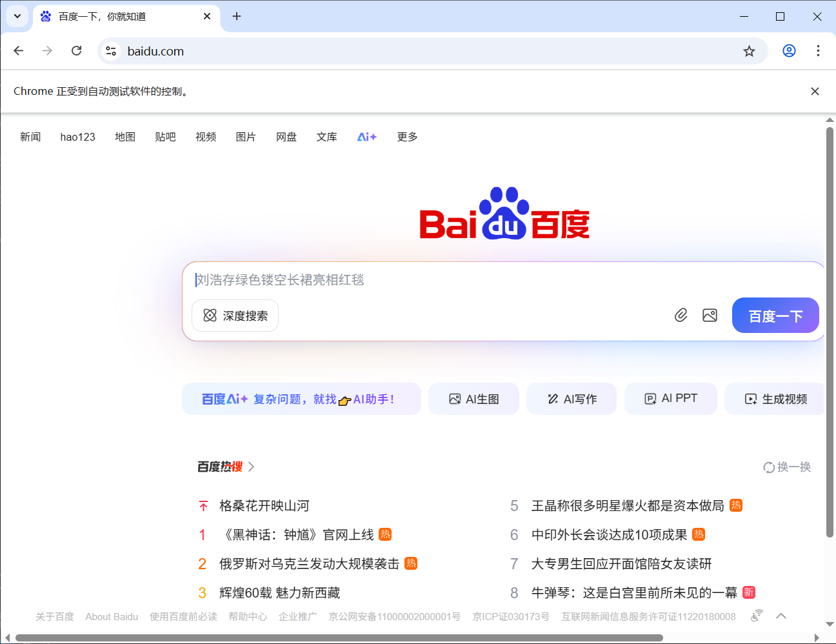Open 新闻 in the top navigation
The width and height of the screenshot is (836, 644).
(30, 137)
